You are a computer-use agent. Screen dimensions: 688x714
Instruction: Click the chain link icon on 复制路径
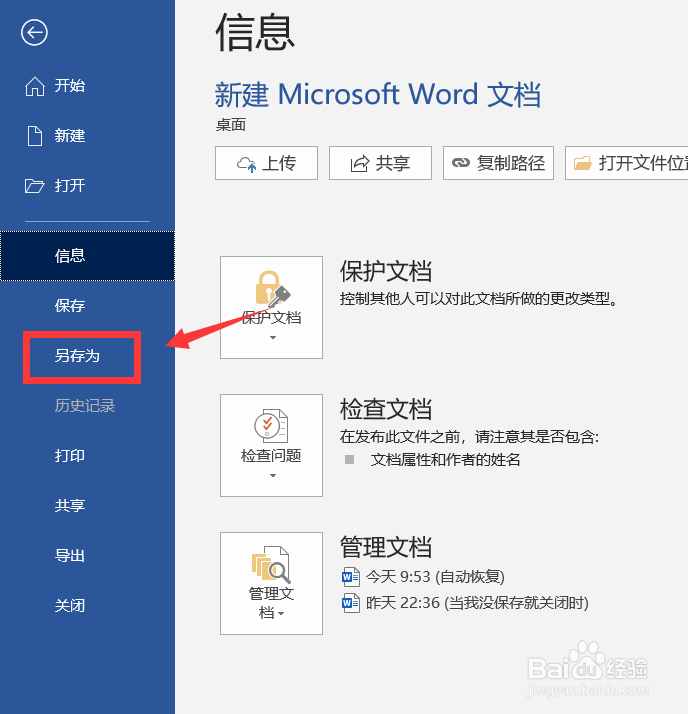click(x=460, y=163)
